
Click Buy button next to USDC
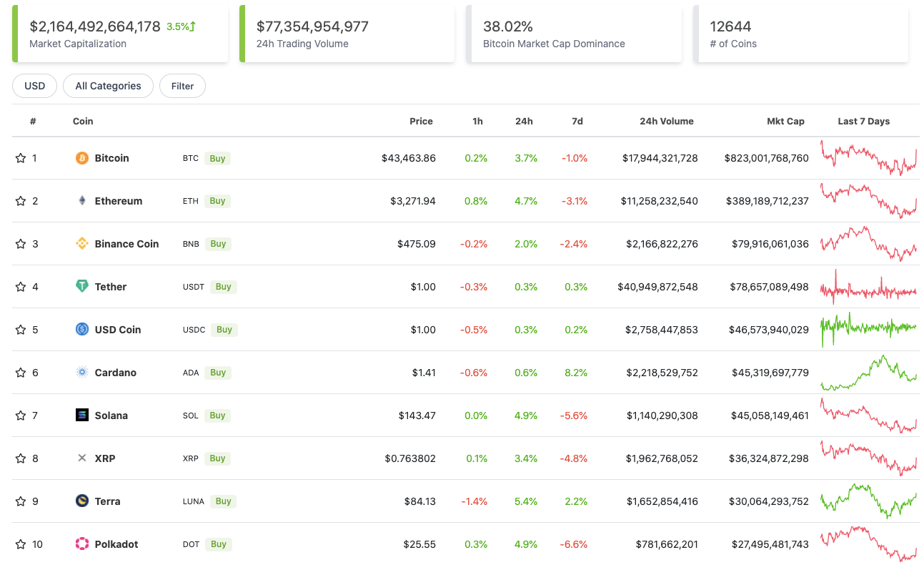(224, 330)
